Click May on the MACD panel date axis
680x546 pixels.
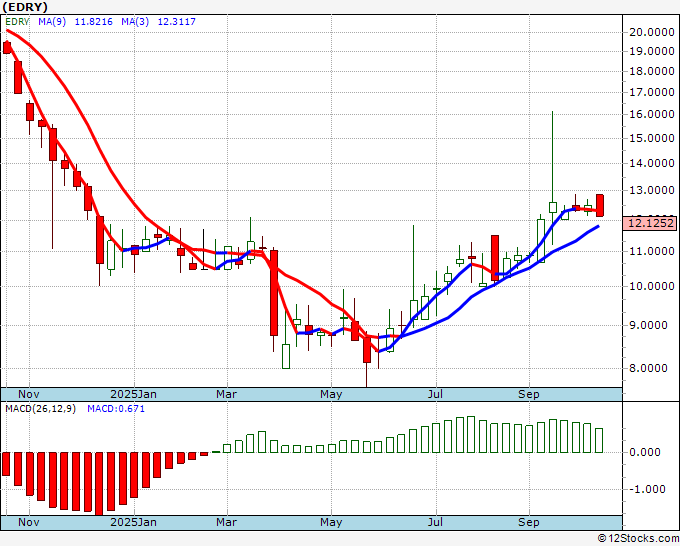point(331,522)
